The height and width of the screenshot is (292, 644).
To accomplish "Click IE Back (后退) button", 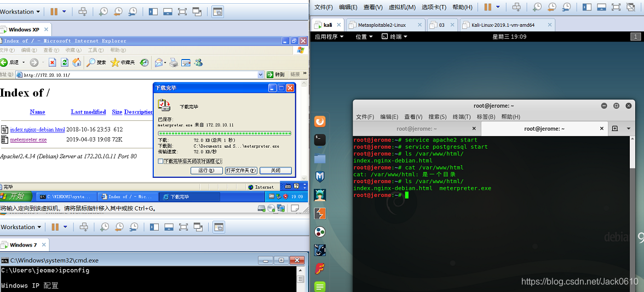I will pos(9,62).
